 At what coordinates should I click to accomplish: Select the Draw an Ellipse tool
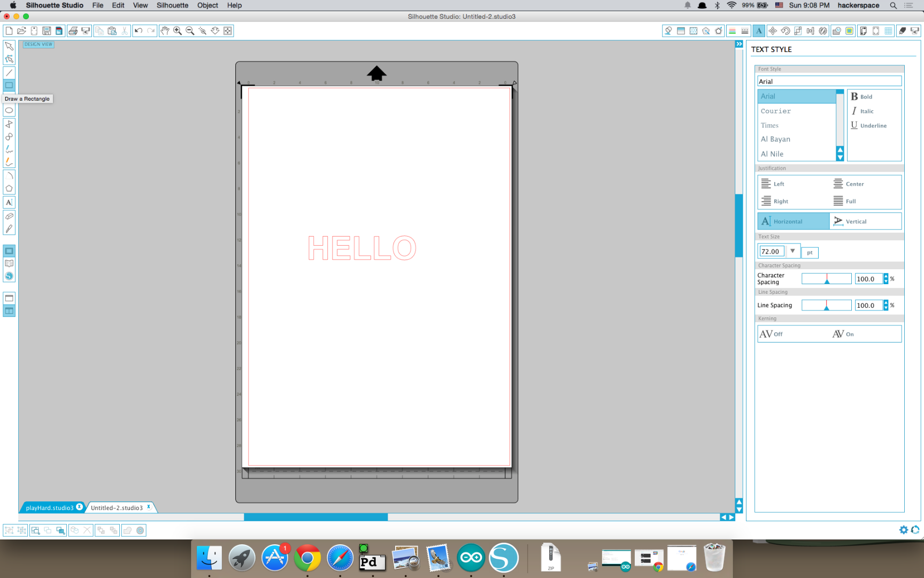(x=9, y=110)
